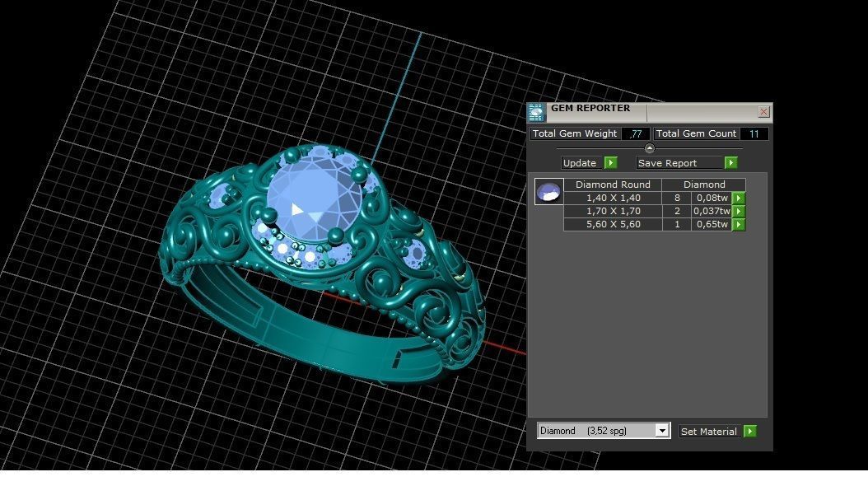Image resolution: width=868 pixels, height=486 pixels.
Task: Click quantity 2 in the 1,70 row
Action: tap(676, 211)
